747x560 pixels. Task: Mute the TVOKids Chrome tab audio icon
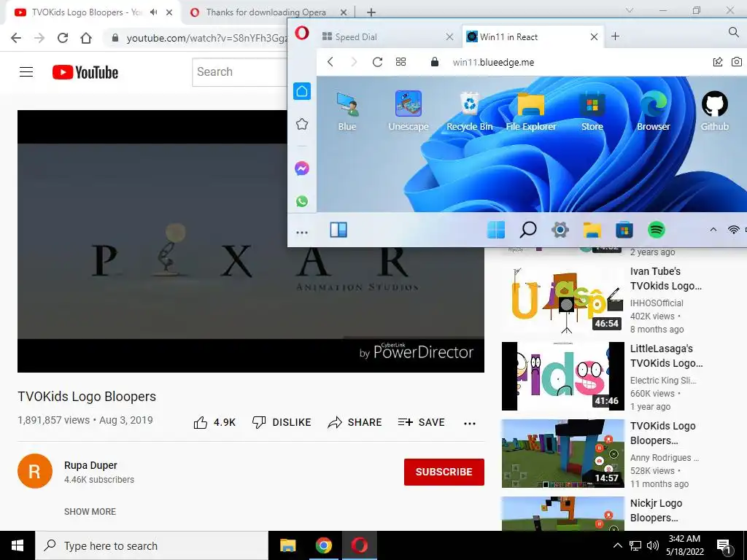(153, 12)
